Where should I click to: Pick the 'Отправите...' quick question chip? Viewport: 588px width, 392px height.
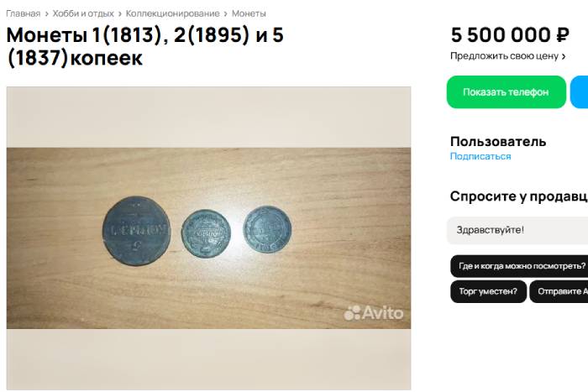[x=559, y=291]
